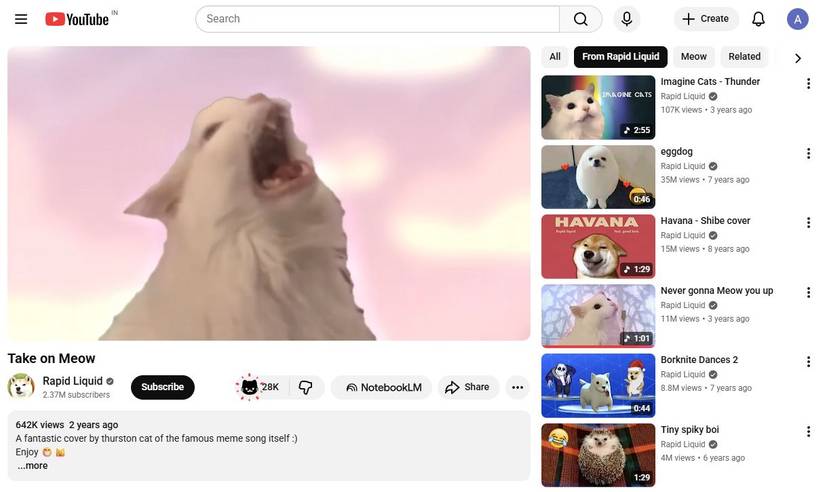Image resolution: width=825 pixels, height=492 pixels.
Task: Open title 'Havana - Shibe cover'
Action: [x=706, y=221]
